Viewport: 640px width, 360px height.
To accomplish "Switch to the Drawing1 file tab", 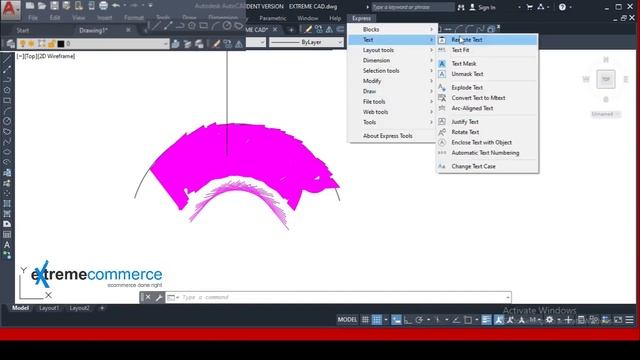I will (x=93, y=30).
